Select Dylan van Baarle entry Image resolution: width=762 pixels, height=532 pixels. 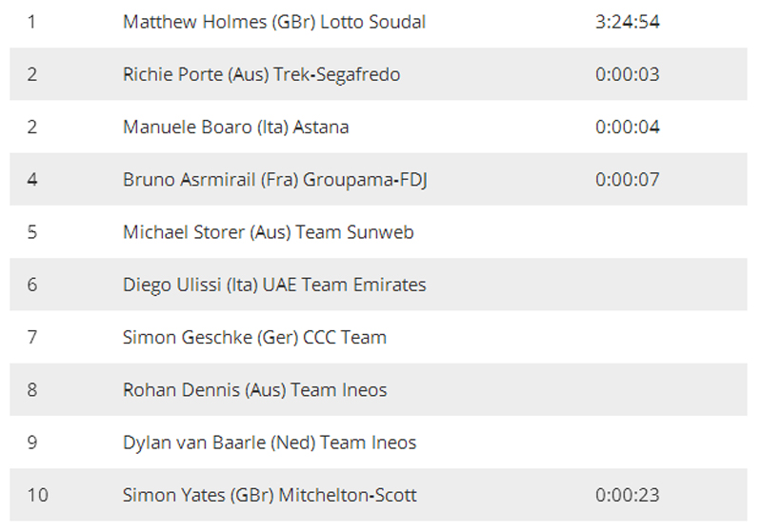click(x=270, y=443)
